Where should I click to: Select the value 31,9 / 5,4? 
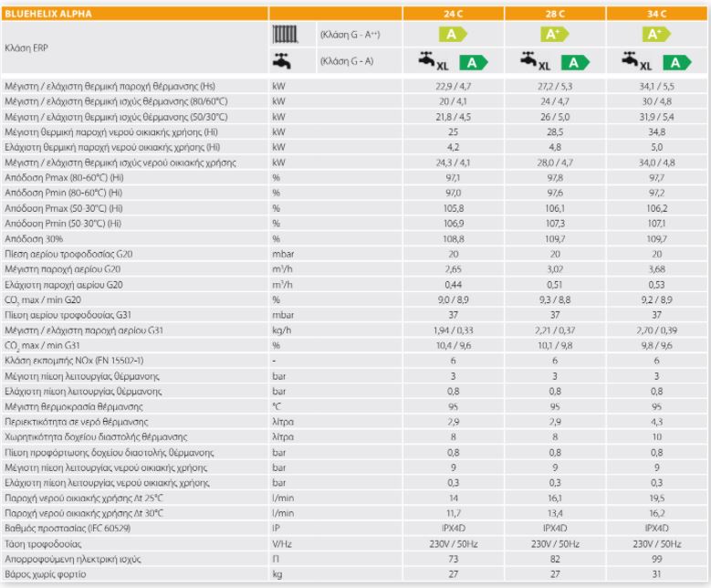pyautogui.click(x=656, y=117)
